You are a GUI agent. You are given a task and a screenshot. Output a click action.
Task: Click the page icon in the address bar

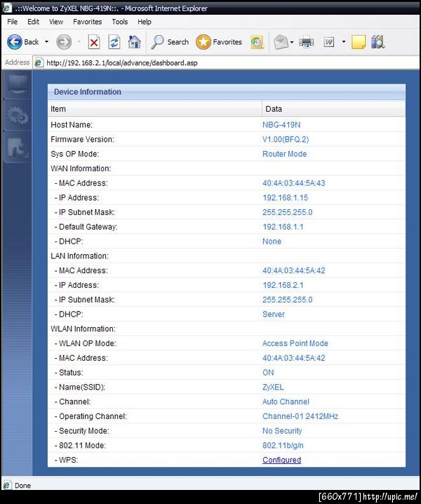pos(39,62)
